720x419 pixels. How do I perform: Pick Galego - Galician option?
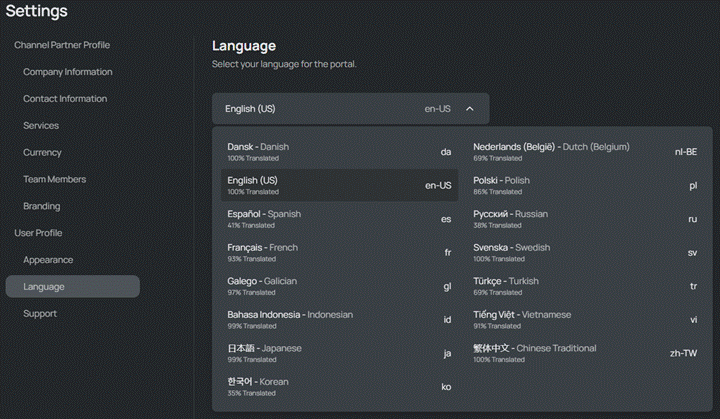tap(339, 286)
